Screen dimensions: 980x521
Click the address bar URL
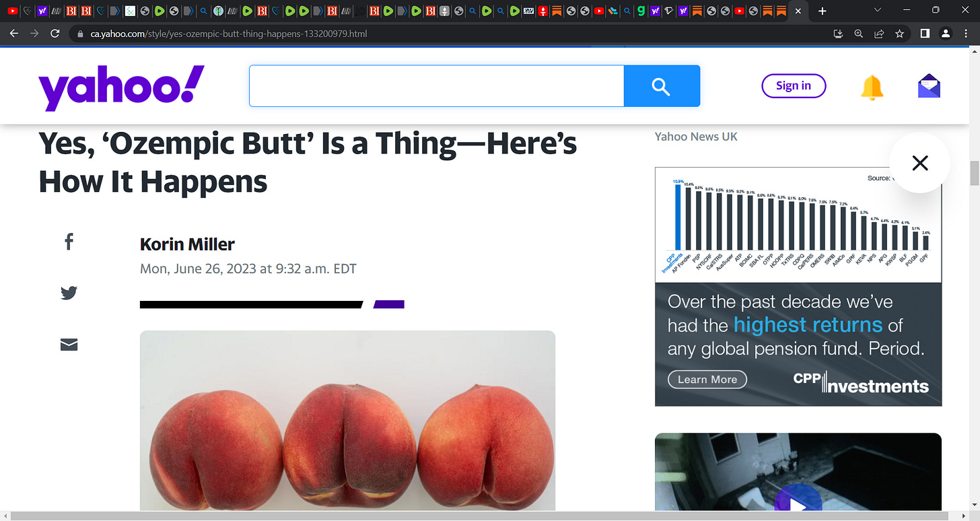click(x=229, y=34)
